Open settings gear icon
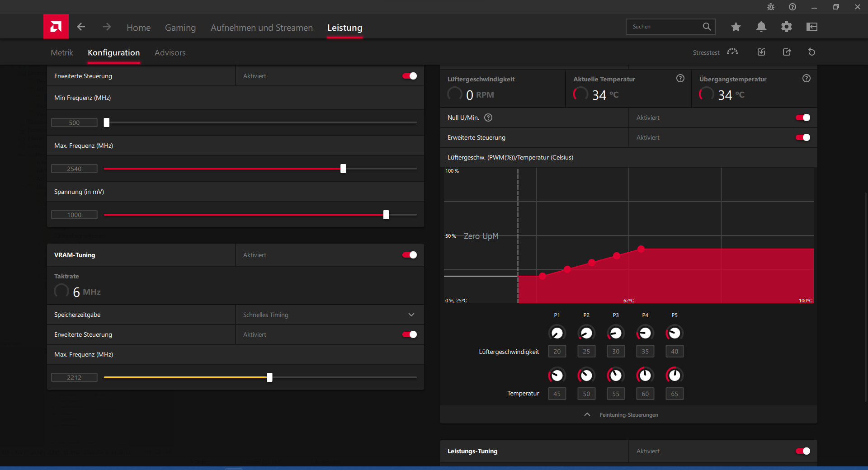 point(787,27)
